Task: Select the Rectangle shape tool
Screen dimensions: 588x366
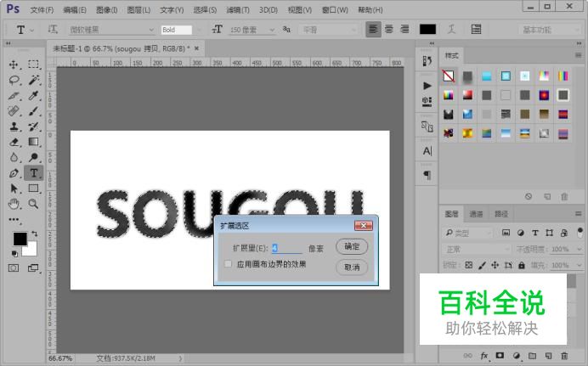Action: pyautogui.click(x=33, y=189)
